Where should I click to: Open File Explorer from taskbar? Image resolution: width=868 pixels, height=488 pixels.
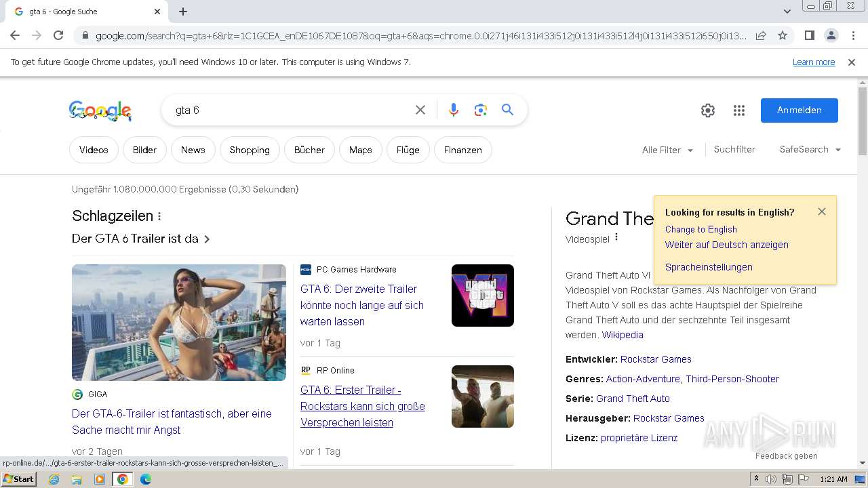click(77, 479)
